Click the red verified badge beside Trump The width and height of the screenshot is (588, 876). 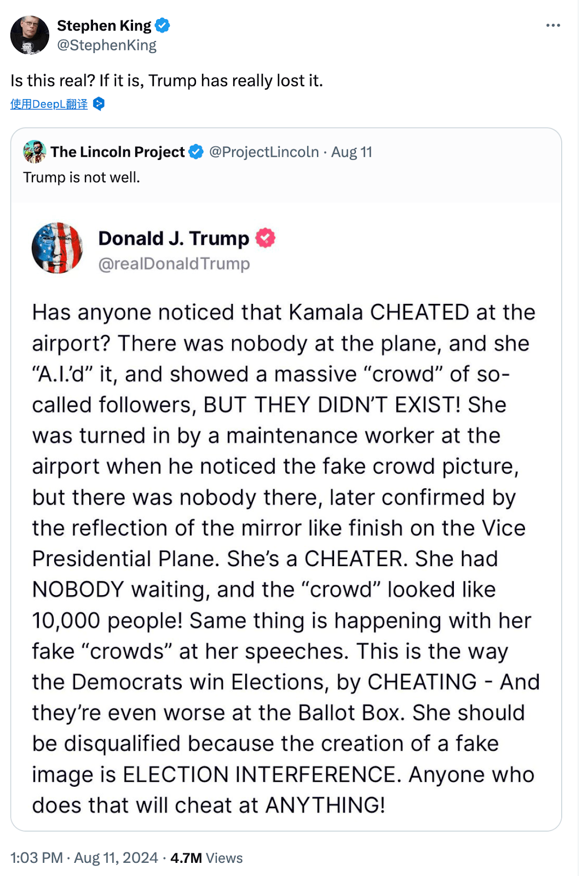[x=266, y=238]
